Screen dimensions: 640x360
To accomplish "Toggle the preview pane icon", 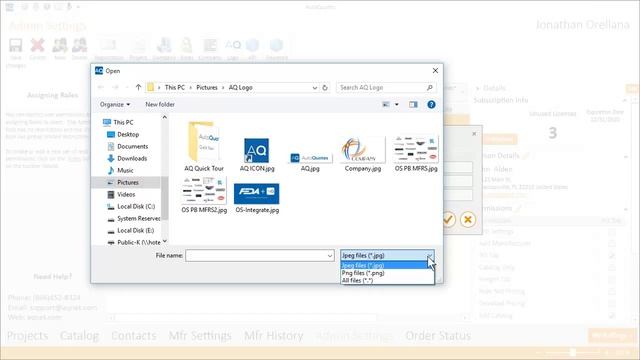I will [413, 104].
